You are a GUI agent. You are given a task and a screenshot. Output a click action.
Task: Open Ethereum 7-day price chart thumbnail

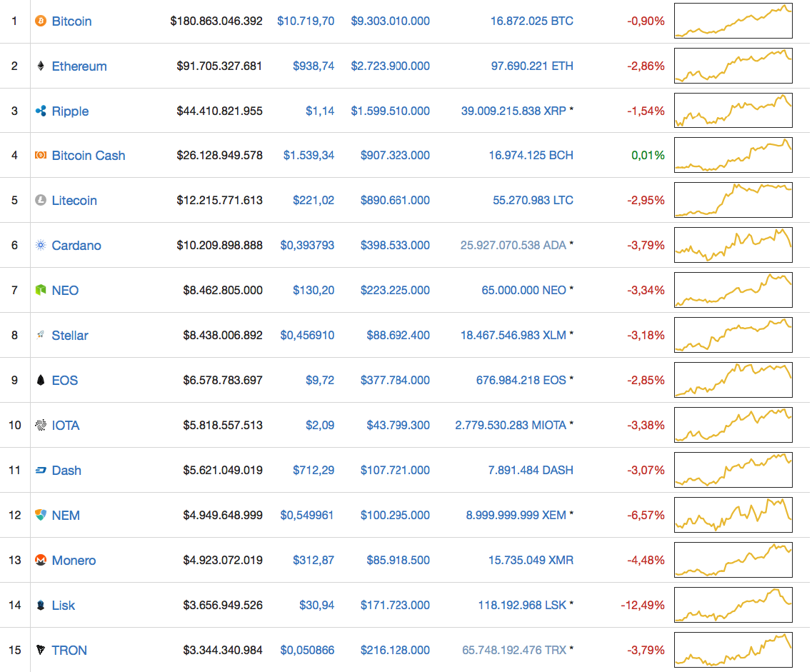click(x=733, y=66)
